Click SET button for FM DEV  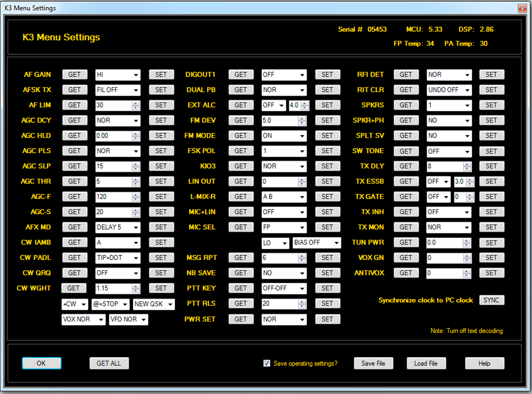327,120
